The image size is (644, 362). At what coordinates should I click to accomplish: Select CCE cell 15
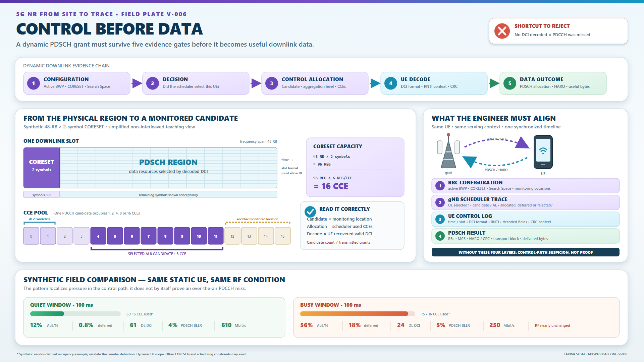pos(283,236)
